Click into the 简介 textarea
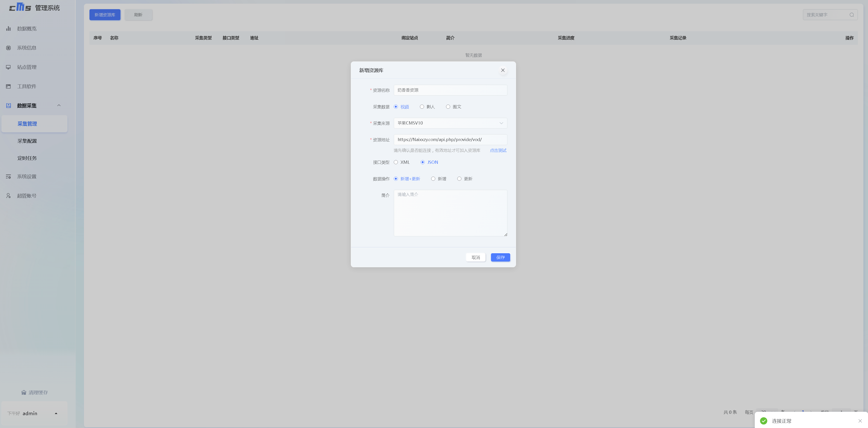This screenshot has height=428, width=868. tap(450, 213)
